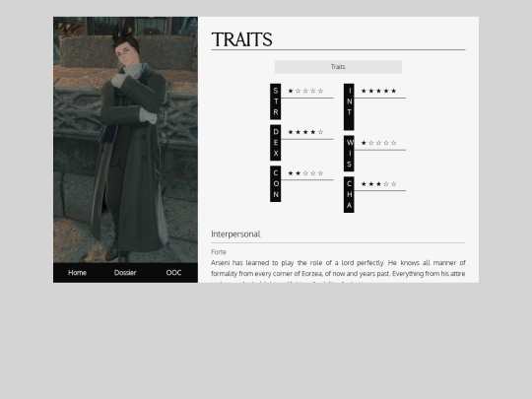The width and height of the screenshot is (532, 399).
Task: Click the INT five-star rating
Action: (378, 91)
